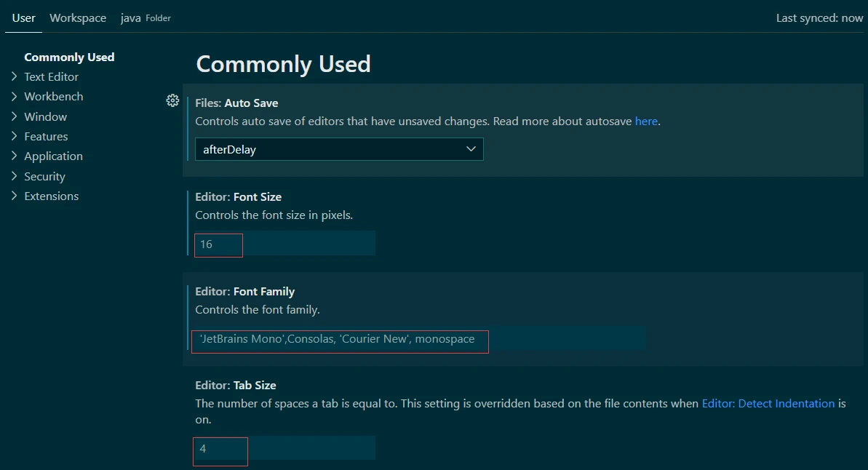868x470 pixels.
Task: Click the Font Size input field
Action: pos(284,244)
